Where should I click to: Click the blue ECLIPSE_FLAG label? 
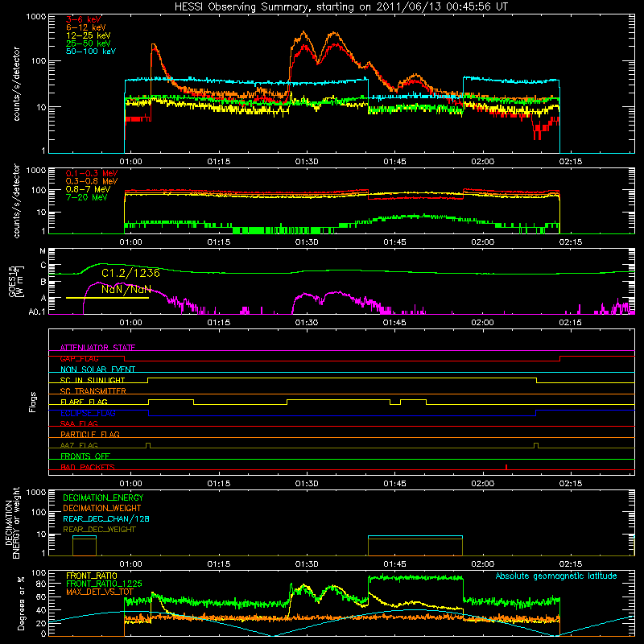88,413
